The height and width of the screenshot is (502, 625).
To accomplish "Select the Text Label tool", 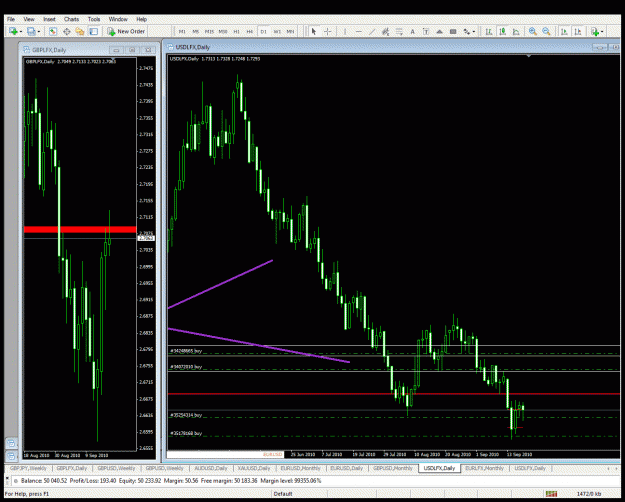I will point(426,31).
